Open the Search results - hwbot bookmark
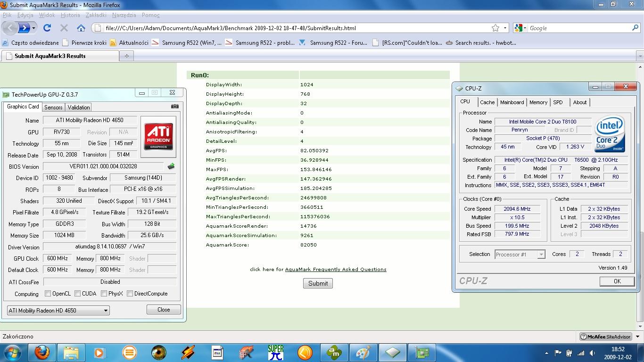Image resolution: width=644 pixels, height=362 pixels. point(481,42)
